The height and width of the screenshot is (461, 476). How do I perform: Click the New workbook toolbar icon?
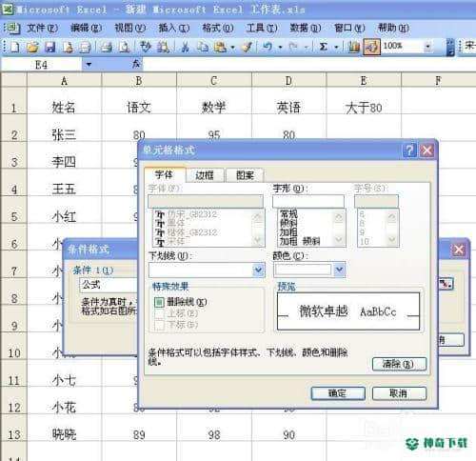15,47
